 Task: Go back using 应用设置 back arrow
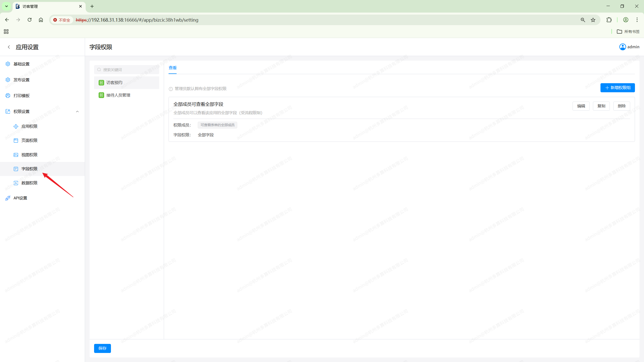[9, 47]
